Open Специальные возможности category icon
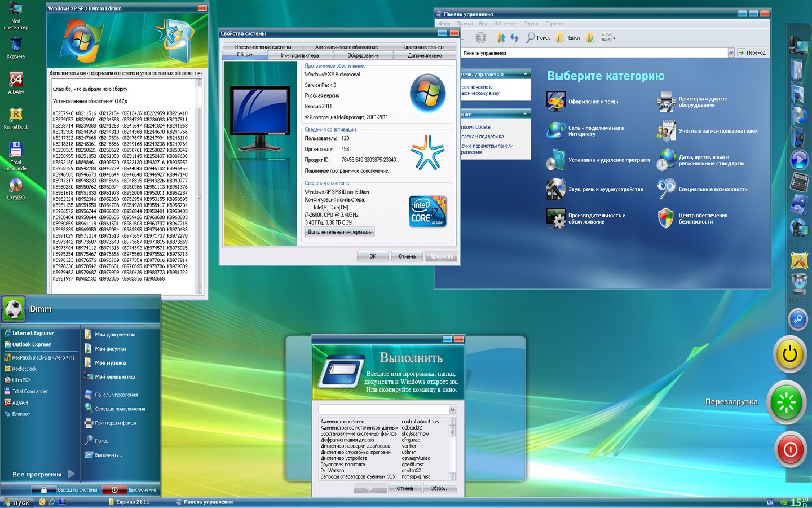Image resolution: width=812 pixels, height=508 pixels. point(666,189)
